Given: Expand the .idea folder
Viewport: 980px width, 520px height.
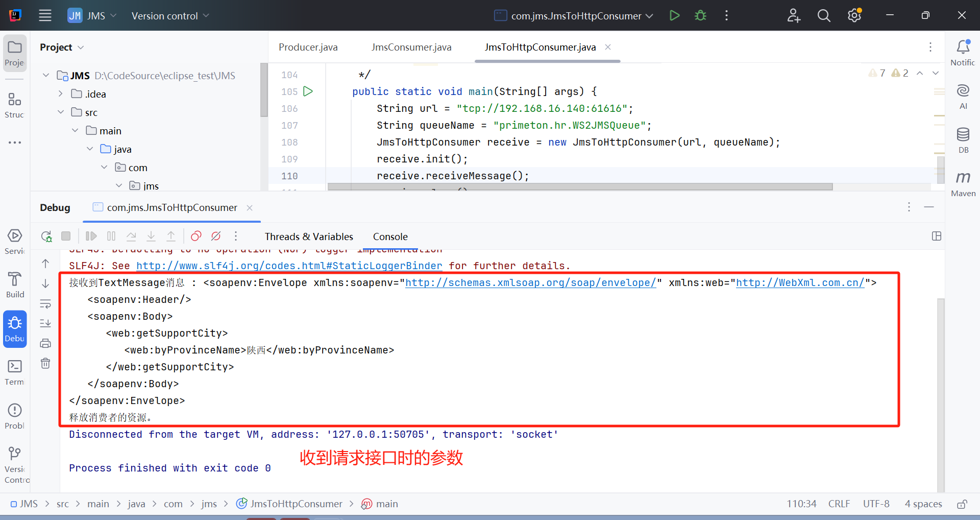Looking at the screenshot, I should [x=61, y=94].
